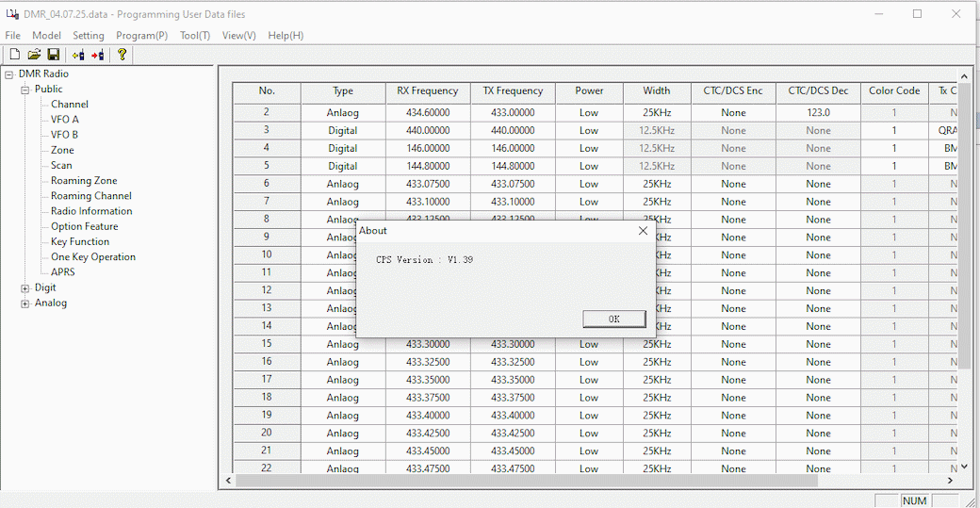Collapse the Public tree node

(x=25, y=90)
